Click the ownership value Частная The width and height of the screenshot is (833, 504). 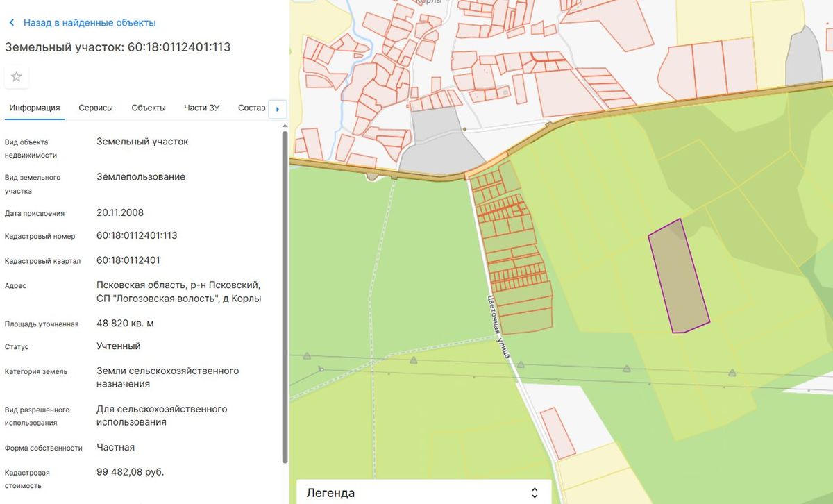click(116, 447)
